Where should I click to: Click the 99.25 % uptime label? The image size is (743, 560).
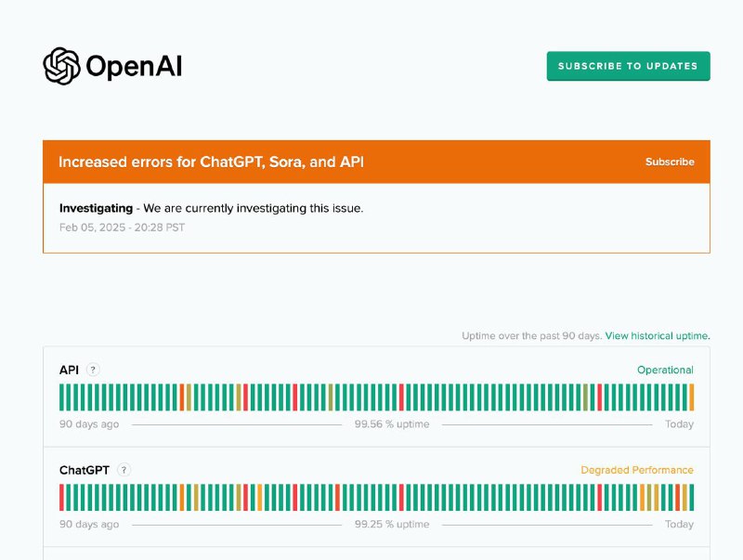(392, 524)
